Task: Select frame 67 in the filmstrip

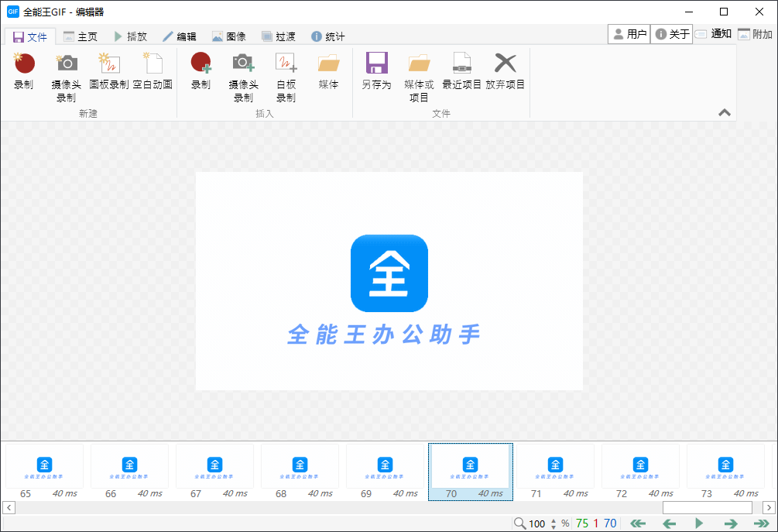Action: (214, 469)
